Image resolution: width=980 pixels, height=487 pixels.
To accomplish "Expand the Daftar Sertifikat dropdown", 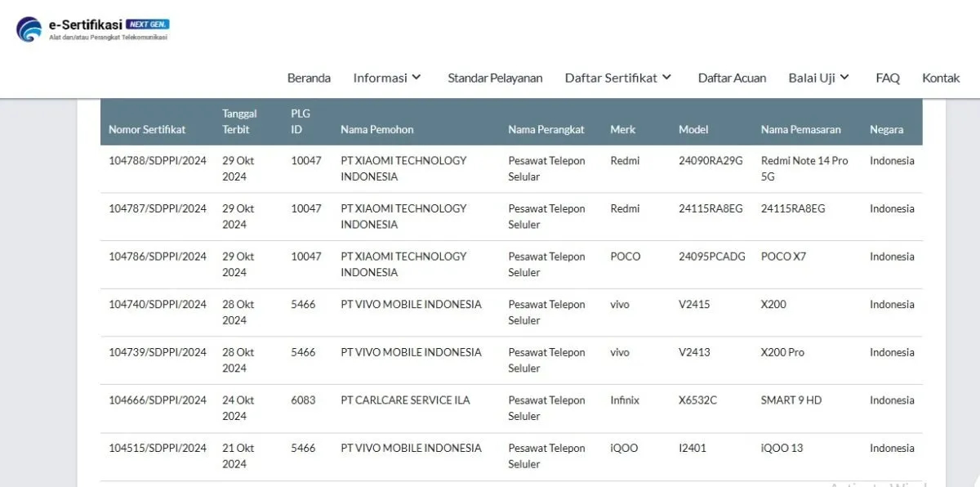I will (618, 78).
